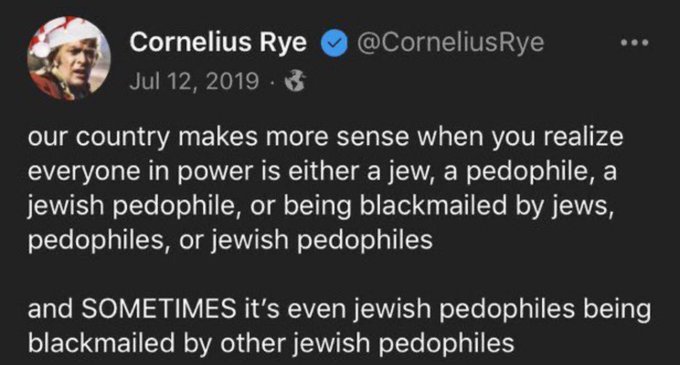Click "Jul 12" in the post date
Viewport: 680px width, 365px height.
[163, 81]
